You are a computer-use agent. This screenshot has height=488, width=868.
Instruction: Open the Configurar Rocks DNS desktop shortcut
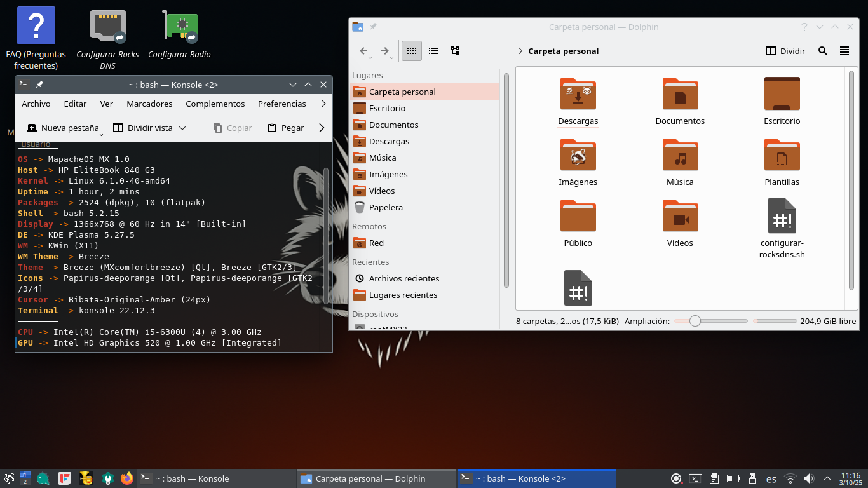pos(107,38)
